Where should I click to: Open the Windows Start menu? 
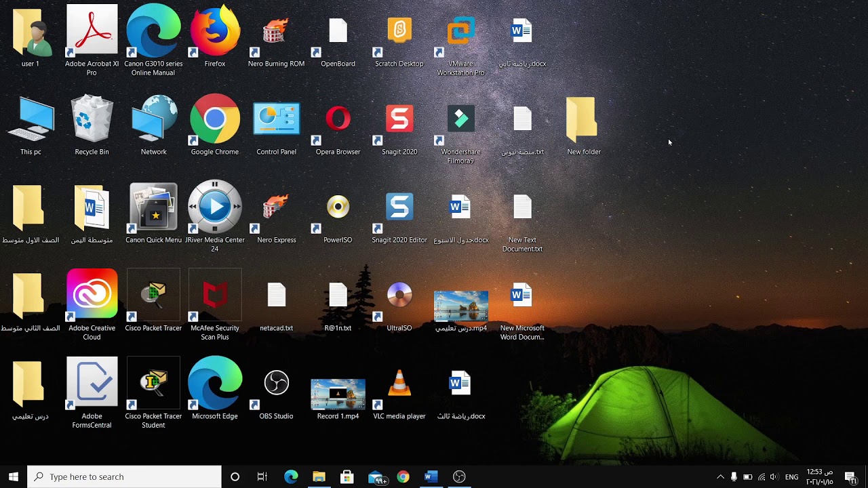coord(14,476)
